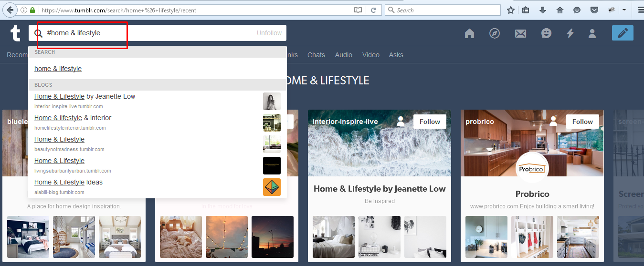This screenshot has width=644, height=266.
Task: Open 'Home & Lifestyle by Jeanette Low' card title
Action: coord(380,189)
